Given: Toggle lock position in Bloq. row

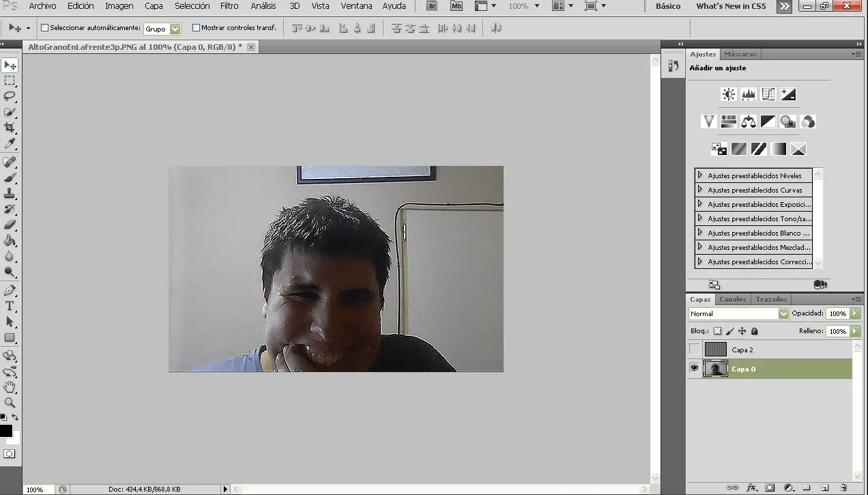Looking at the screenshot, I should click(742, 331).
